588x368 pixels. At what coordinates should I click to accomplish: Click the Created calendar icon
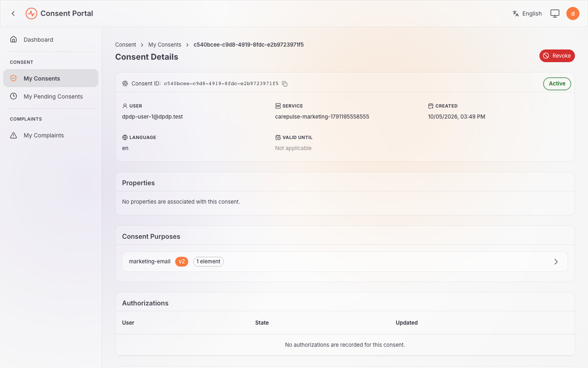tap(431, 106)
